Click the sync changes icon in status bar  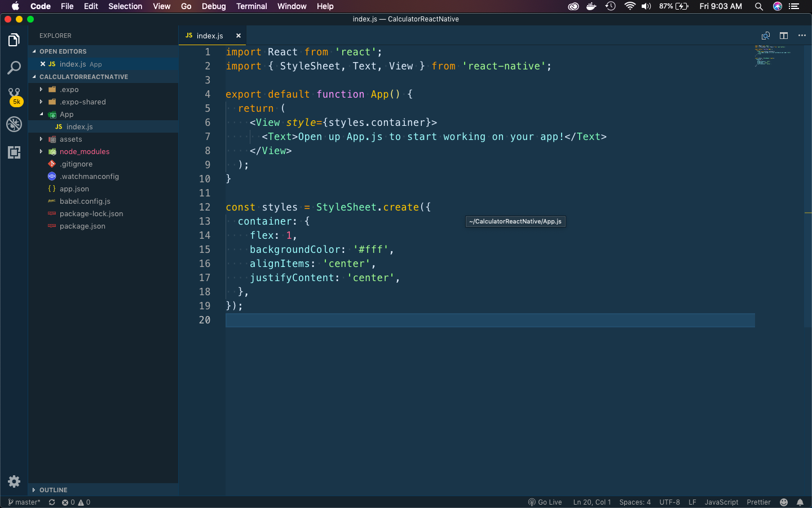(52, 502)
